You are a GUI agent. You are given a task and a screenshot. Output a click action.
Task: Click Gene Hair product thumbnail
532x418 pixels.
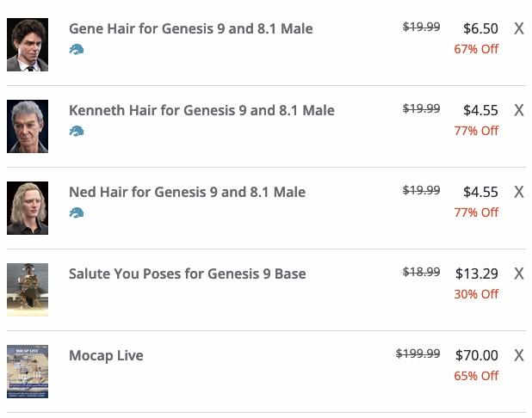(x=28, y=45)
